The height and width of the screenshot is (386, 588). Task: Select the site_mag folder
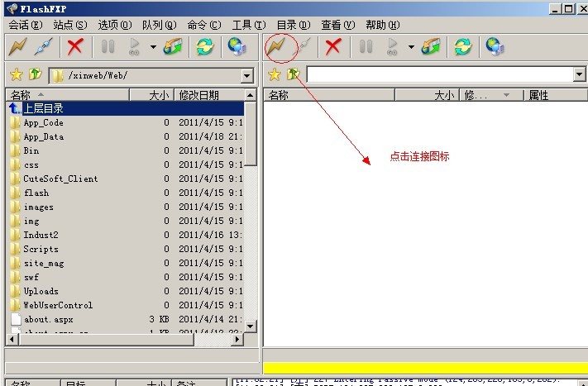(x=126, y=263)
